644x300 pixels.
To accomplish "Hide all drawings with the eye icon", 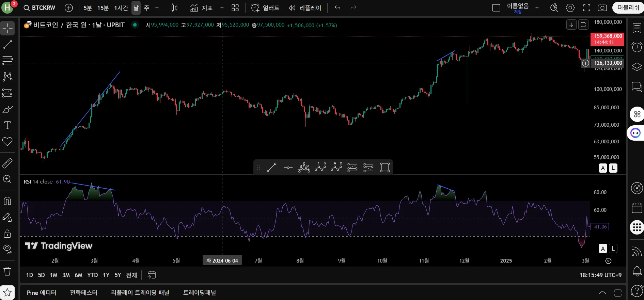I will tap(7, 250).
